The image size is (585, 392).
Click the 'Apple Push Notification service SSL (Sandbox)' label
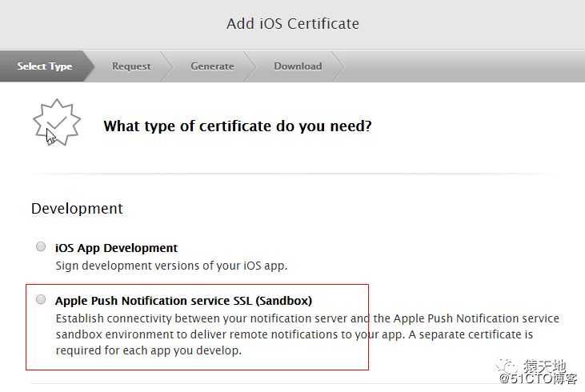(183, 301)
